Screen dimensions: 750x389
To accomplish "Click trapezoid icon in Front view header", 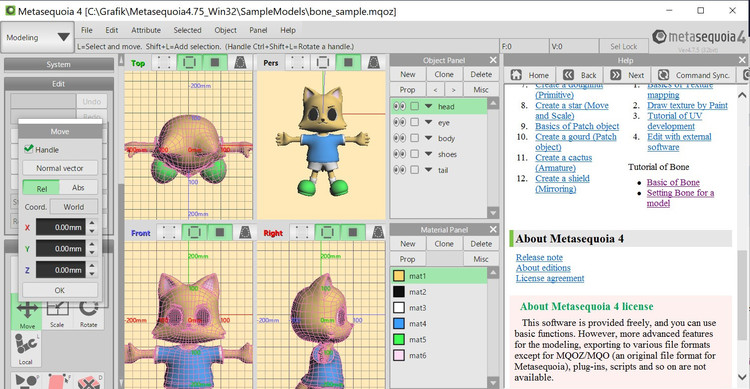I will 245,233.
